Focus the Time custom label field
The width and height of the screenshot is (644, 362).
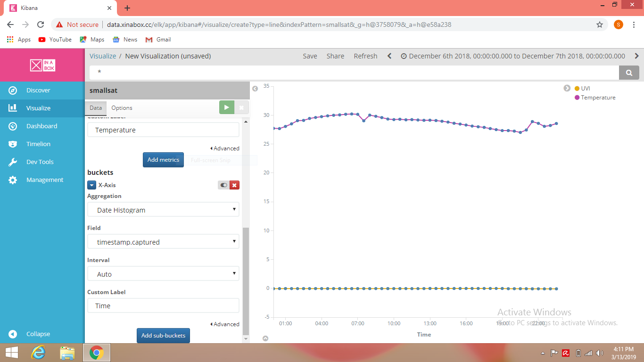point(163,305)
